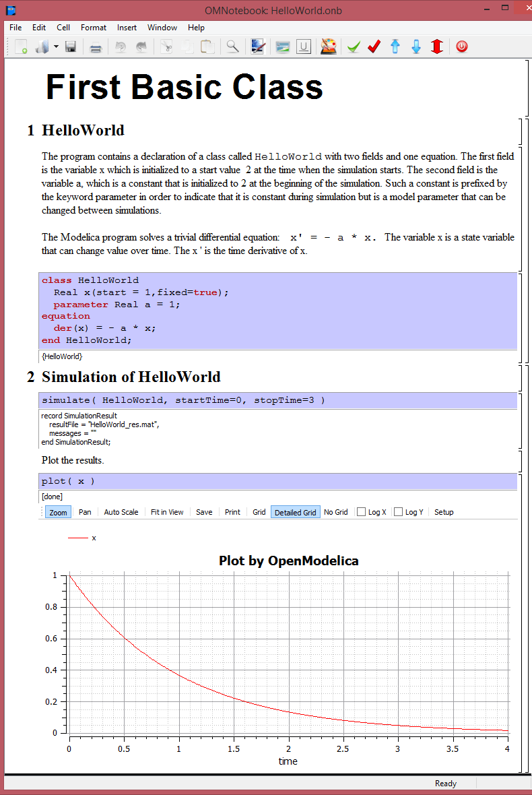
Task: Click the Save floppy disk icon
Action: (70, 46)
